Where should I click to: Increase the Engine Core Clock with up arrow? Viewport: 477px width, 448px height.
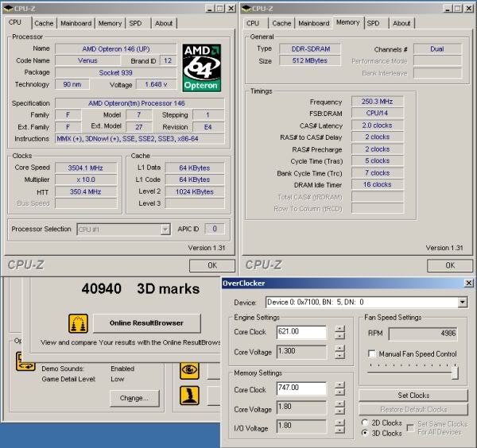tap(339, 329)
